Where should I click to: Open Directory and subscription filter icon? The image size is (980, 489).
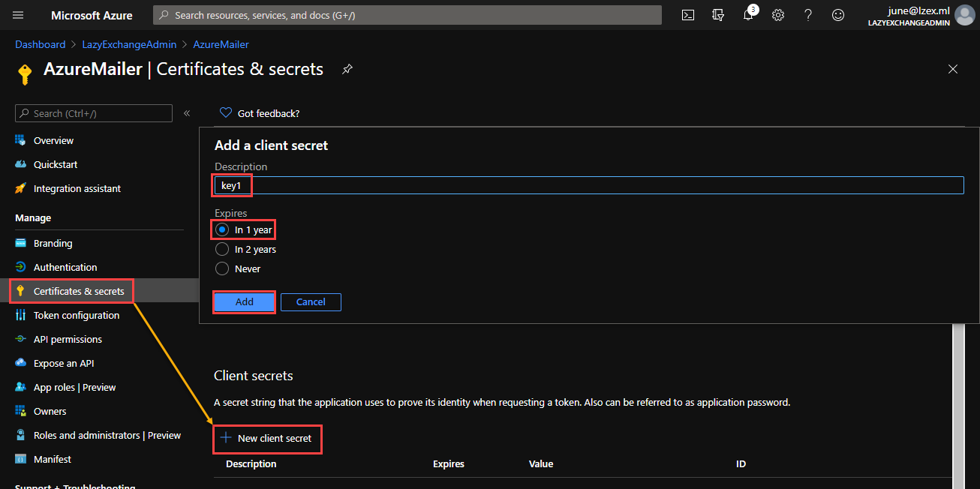pyautogui.click(x=718, y=15)
